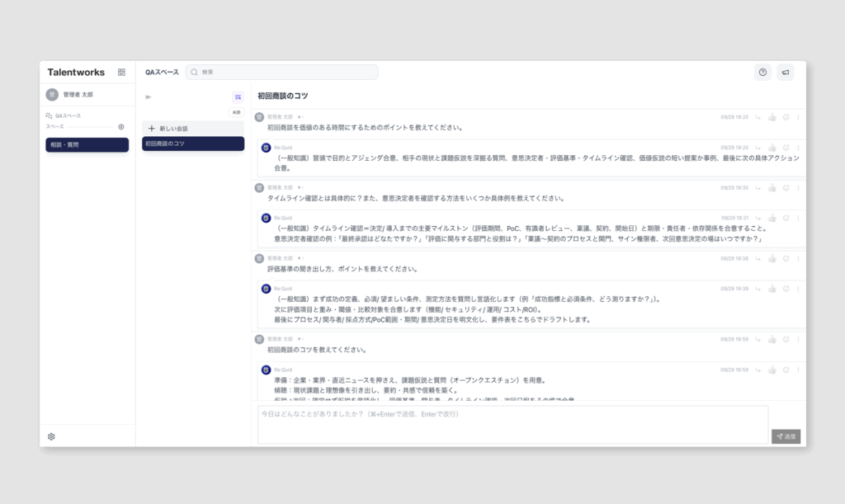Toggle the 未読 unread filter
The image size is (845, 504).
236,112
